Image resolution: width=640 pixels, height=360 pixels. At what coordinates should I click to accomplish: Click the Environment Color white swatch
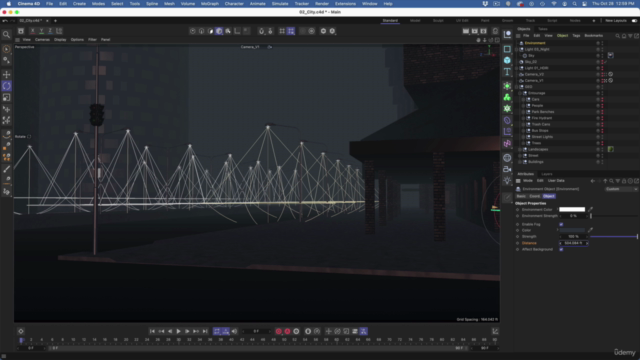tap(572, 209)
